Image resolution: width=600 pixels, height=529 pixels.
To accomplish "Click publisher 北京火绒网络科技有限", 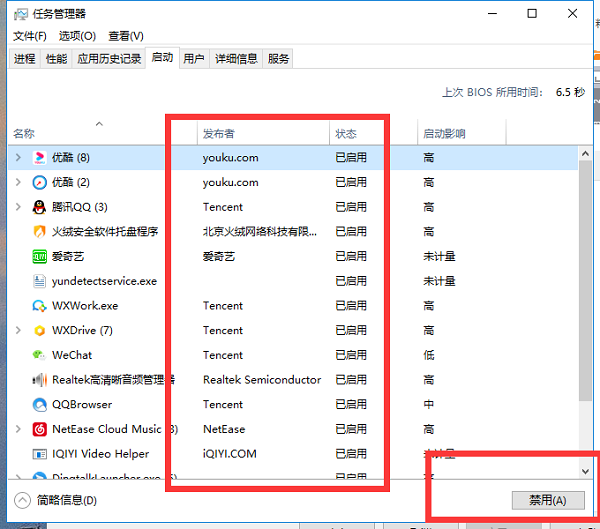I will pyautogui.click(x=259, y=232).
